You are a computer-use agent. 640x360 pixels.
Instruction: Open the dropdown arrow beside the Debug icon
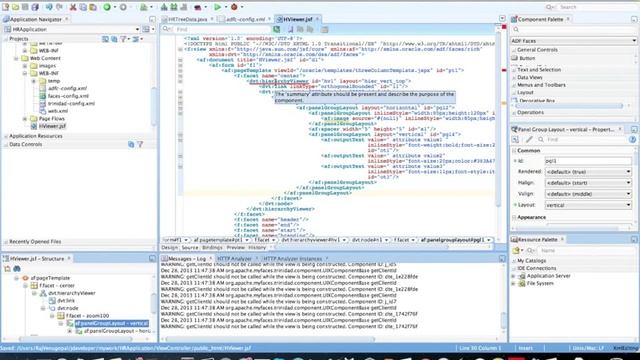pyautogui.click(x=242, y=7)
